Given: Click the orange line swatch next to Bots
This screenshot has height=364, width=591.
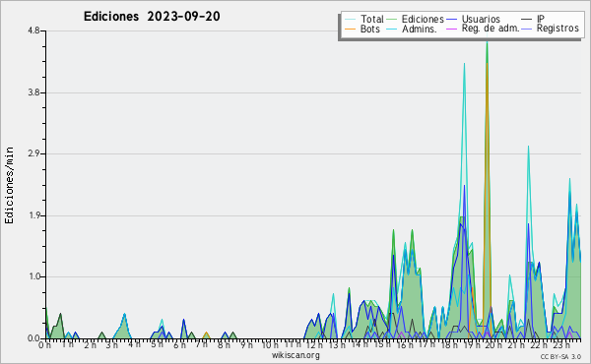Looking at the screenshot, I should coord(350,29).
